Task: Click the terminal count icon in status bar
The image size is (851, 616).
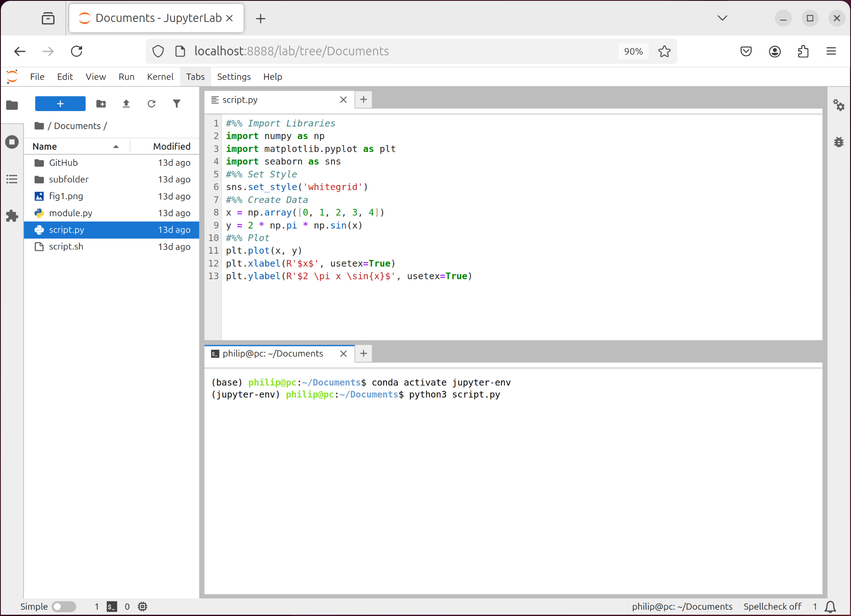Action: (112, 607)
